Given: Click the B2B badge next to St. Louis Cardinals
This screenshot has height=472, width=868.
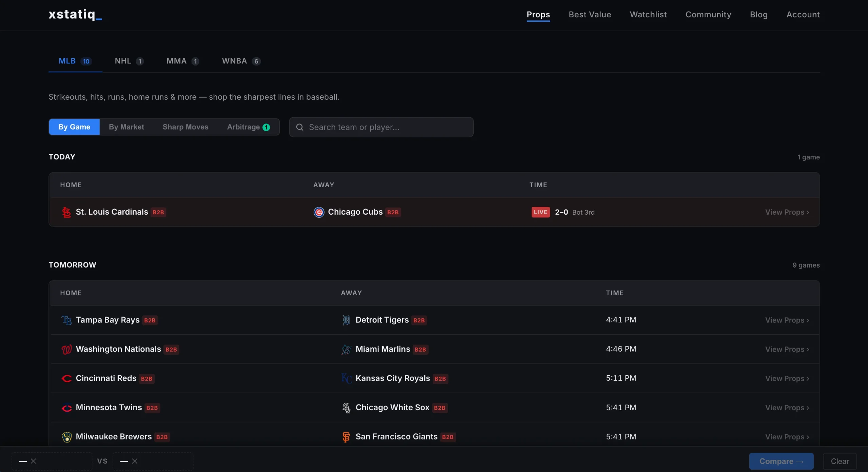Looking at the screenshot, I should pos(158,212).
